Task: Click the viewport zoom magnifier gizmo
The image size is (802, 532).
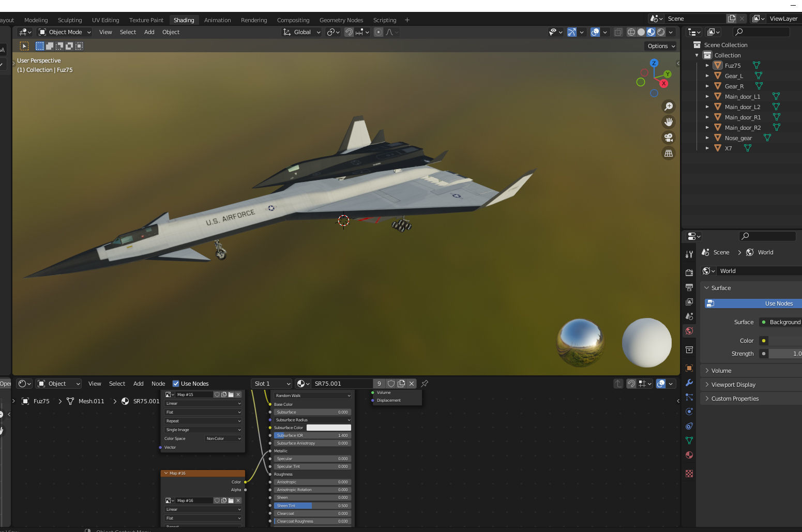Action: [669, 107]
